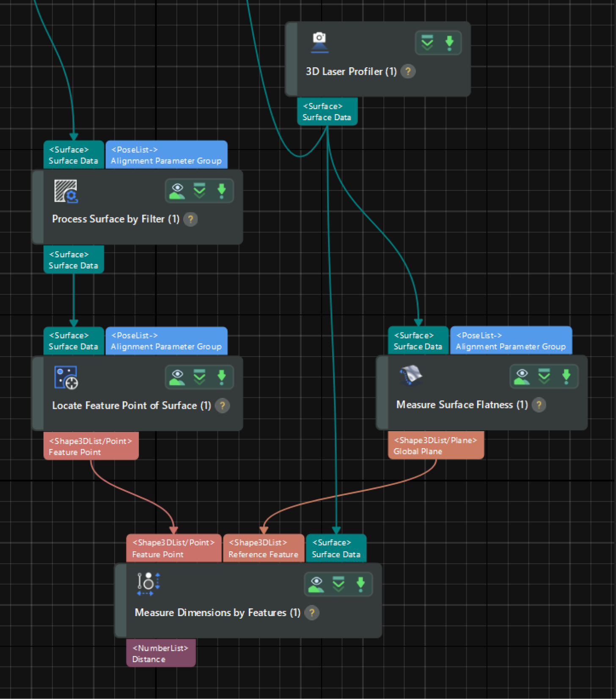Viewport: 616px width, 699px height.
Task: Toggle visualization eye on Process Surface by Filter
Action: point(177,191)
